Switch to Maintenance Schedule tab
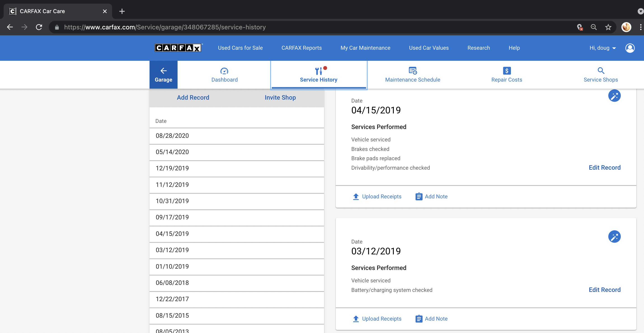Viewport: 644px width, 333px height. tap(413, 75)
